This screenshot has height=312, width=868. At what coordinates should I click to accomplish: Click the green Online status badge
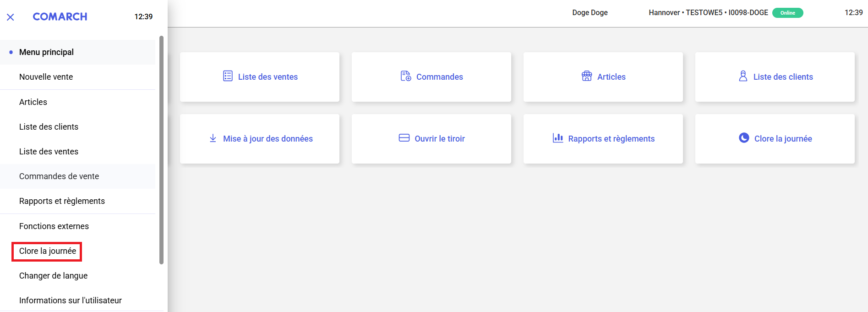[787, 13]
